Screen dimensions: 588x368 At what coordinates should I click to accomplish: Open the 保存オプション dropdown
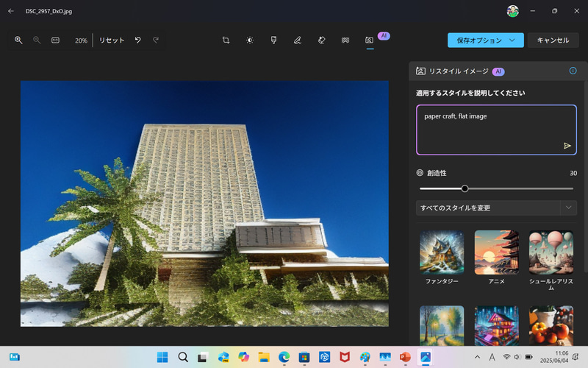pos(486,40)
